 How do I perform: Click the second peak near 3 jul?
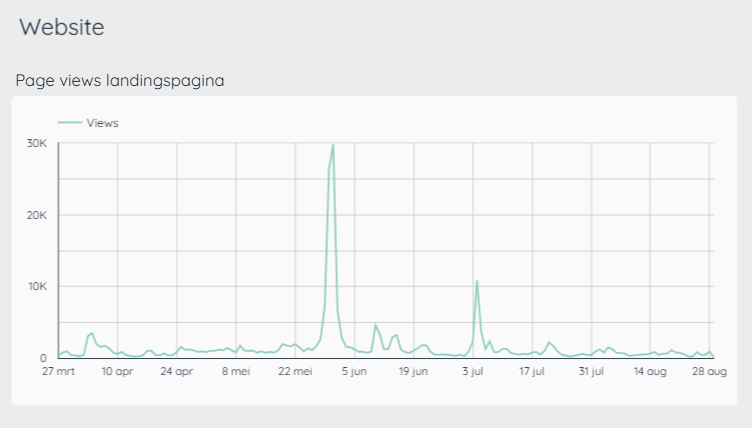(x=477, y=282)
